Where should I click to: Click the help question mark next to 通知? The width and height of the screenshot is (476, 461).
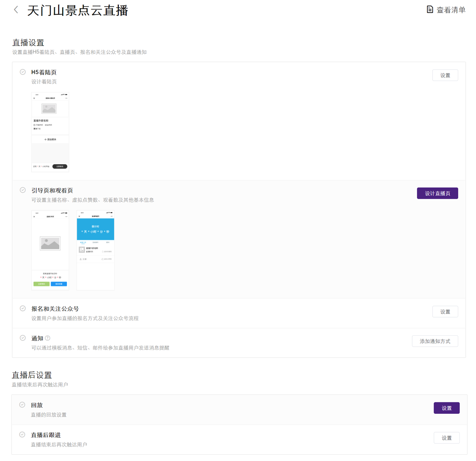(x=48, y=338)
